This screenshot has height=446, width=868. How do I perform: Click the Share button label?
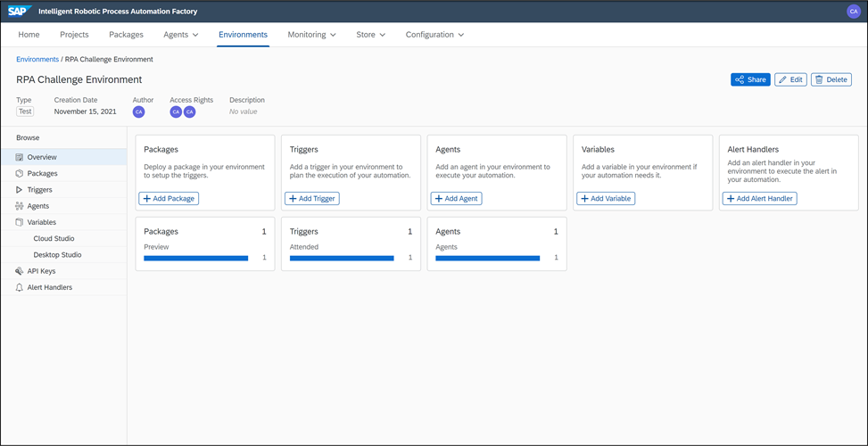[x=756, y=79]
